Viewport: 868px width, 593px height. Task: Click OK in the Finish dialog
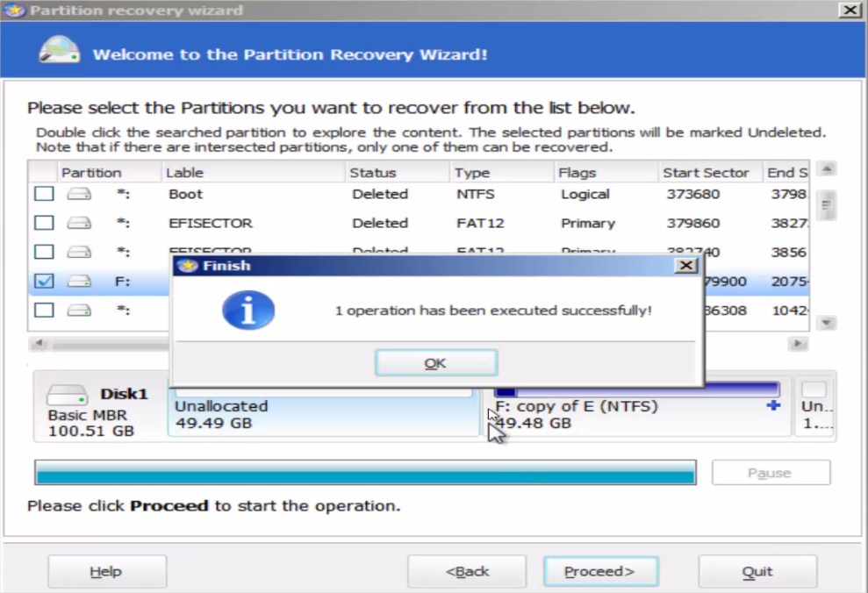[436, 363]
